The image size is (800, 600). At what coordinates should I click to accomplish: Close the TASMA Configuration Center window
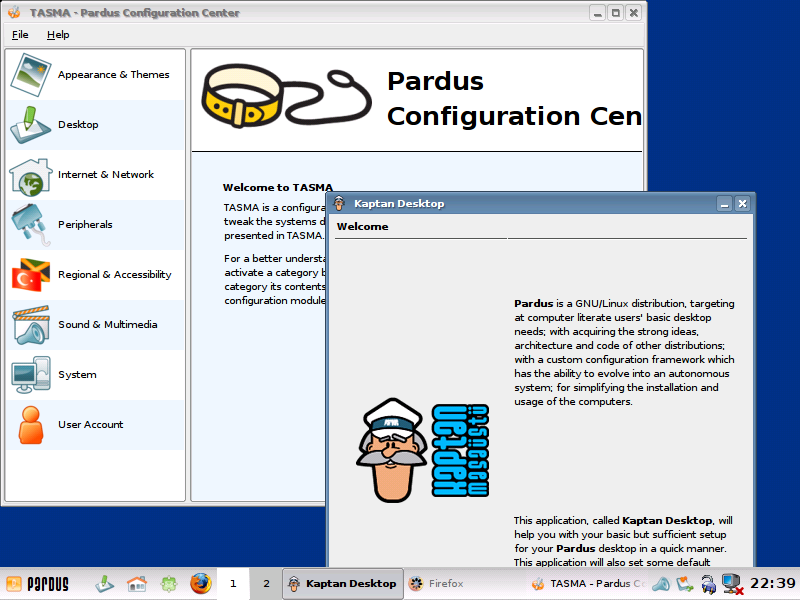[634, 13]
